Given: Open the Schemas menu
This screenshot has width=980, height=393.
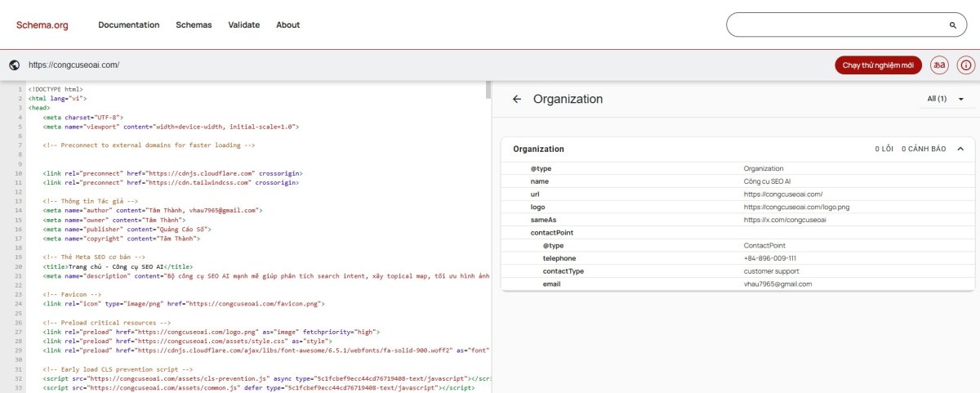Looking at the screenshot, I should tap(194, 25).
